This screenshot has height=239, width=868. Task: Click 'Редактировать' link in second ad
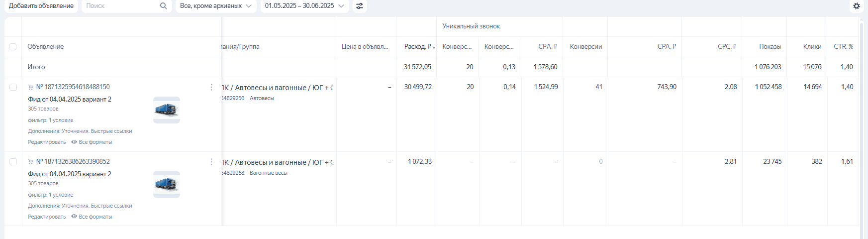[47, 217]
